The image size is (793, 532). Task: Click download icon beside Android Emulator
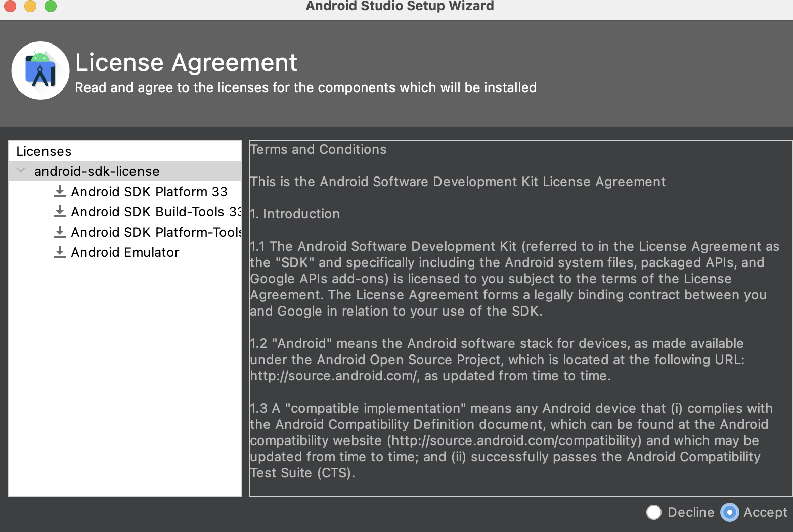point(60,252)
